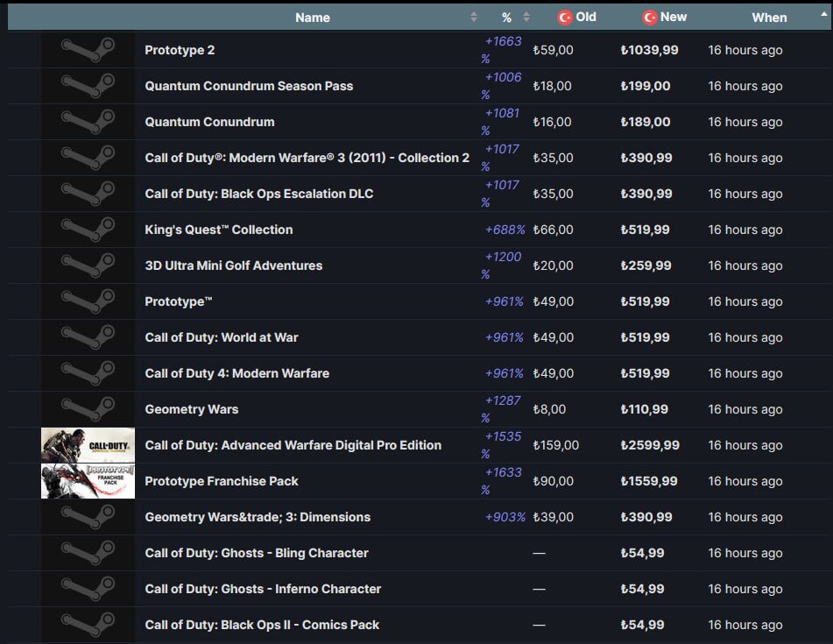Select Call of Duty: Ghosts - Inferno Character title
Image resolution: width=833 pixels, height=644 pixels.
tap(263, 589)
